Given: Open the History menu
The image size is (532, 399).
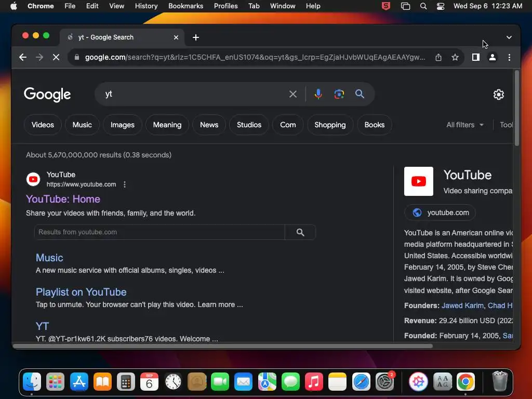Looking at the screenshot, I should [x=146, y=6].
